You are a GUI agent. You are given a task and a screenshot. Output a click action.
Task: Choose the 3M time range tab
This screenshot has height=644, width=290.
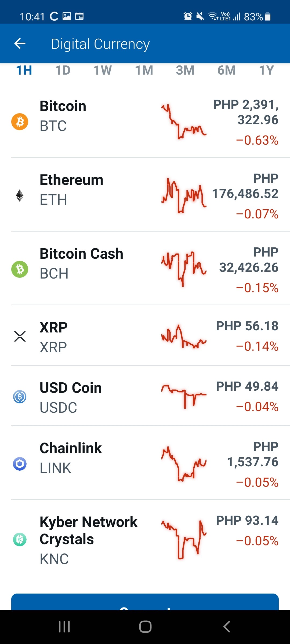[185, 70]
